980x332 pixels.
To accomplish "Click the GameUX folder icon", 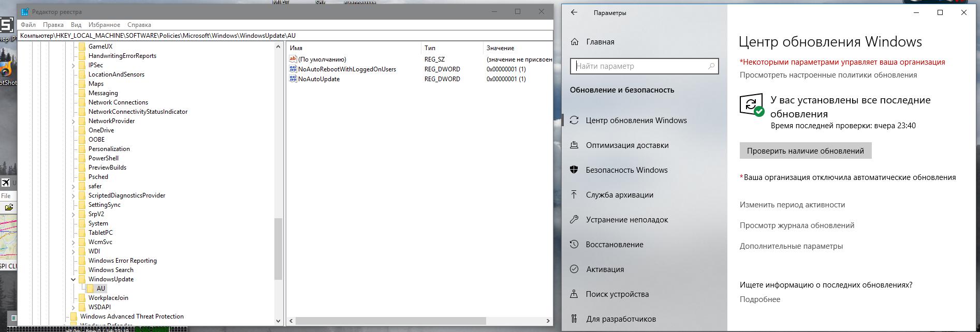I will (x=82, y=47).
